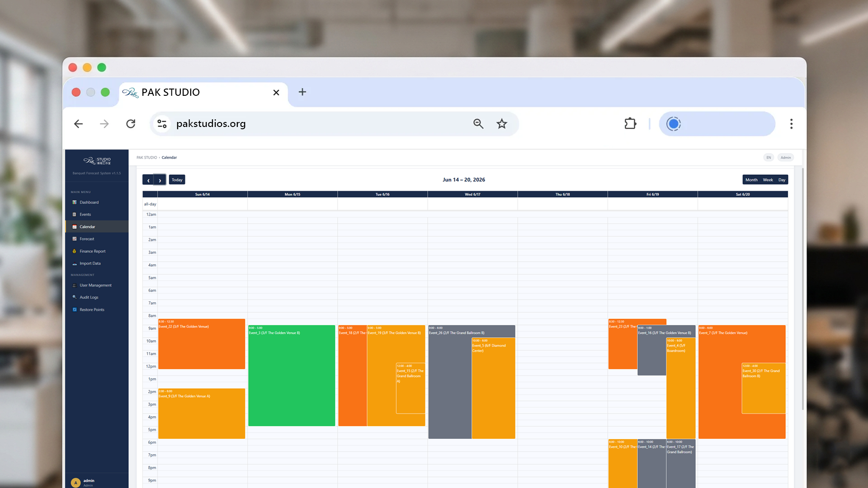Bookmark the page with the star icon
This screenshot has width=868, height=488.
tap(502, 124)
